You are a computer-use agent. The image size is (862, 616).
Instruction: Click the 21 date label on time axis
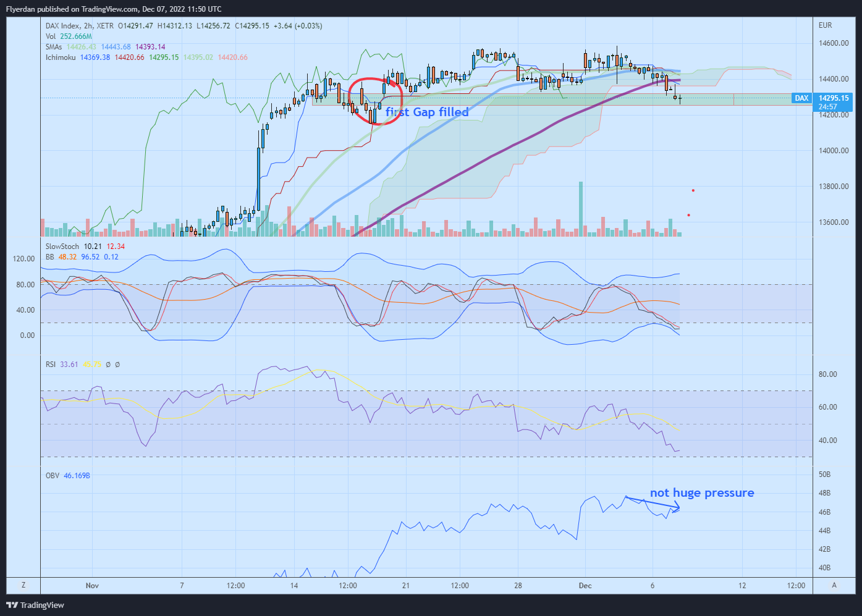pyautogui.click(x=406, y=586)
